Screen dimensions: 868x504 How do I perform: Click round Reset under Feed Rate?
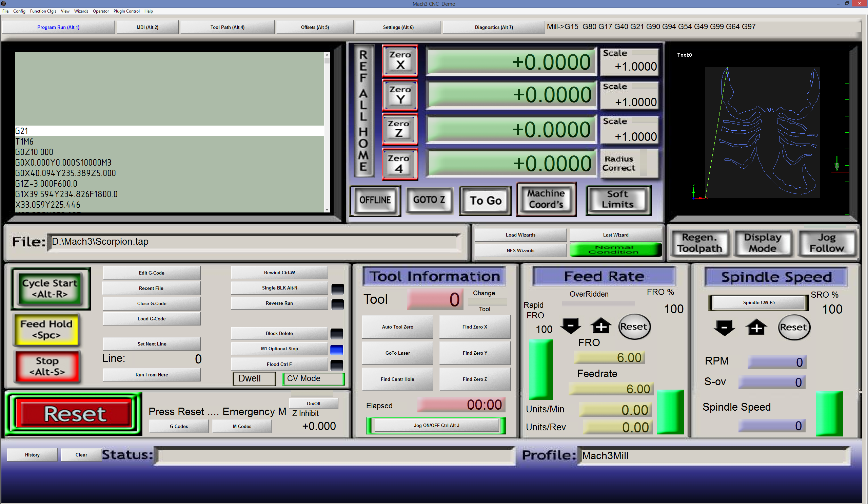634,326
